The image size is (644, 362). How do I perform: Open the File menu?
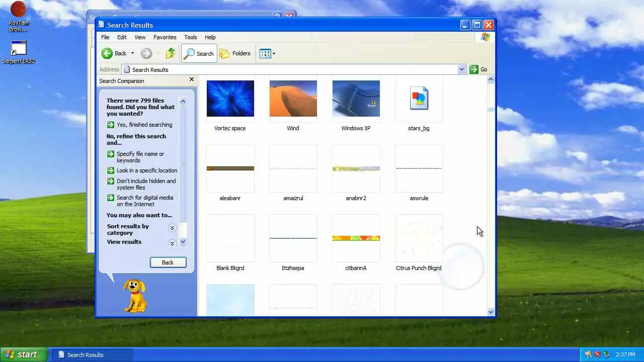[x=105, y=37]
